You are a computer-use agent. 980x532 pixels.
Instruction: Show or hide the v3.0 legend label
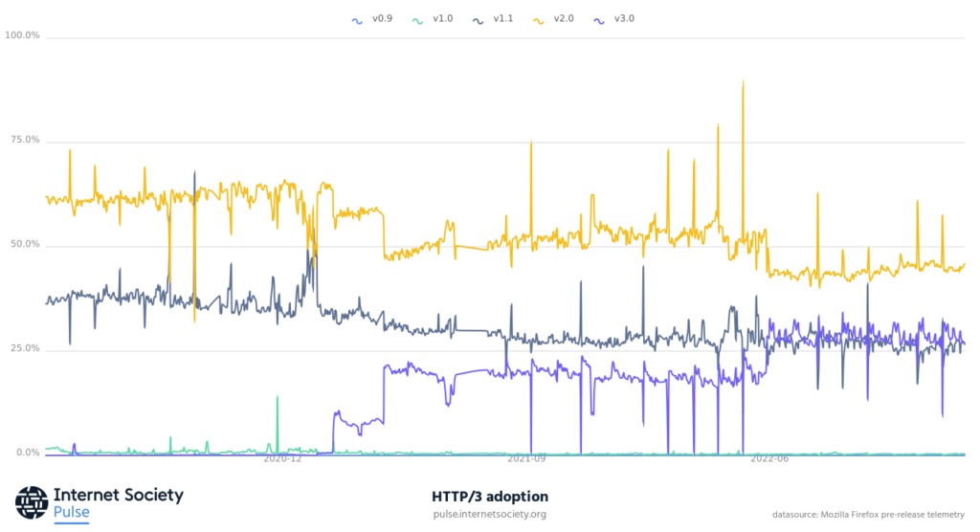tap(625, 19)
